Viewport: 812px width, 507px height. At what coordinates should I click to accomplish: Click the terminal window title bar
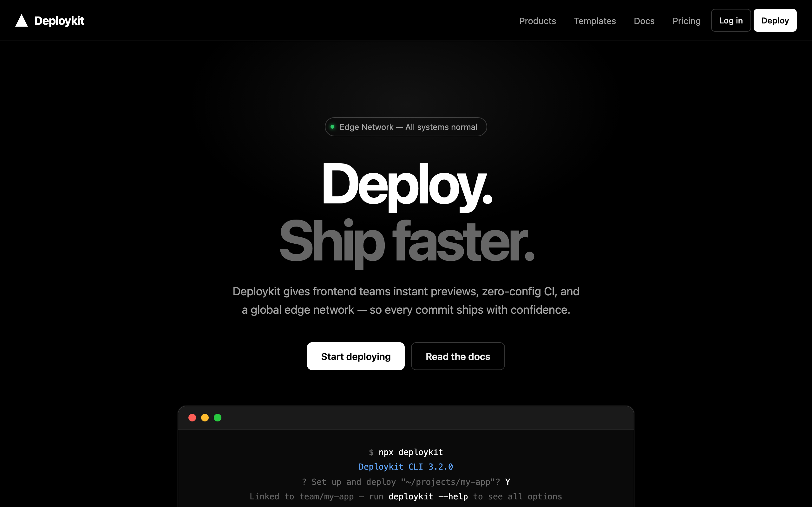pos(406,418)
